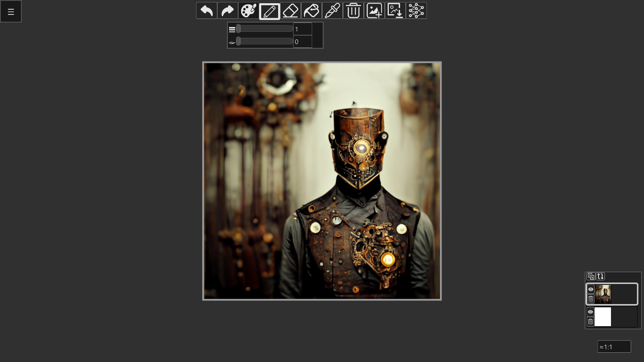Select the Pencil drawing tool
Image resolution: width=644 pixels, height=362 pixels.
point(269,11)
